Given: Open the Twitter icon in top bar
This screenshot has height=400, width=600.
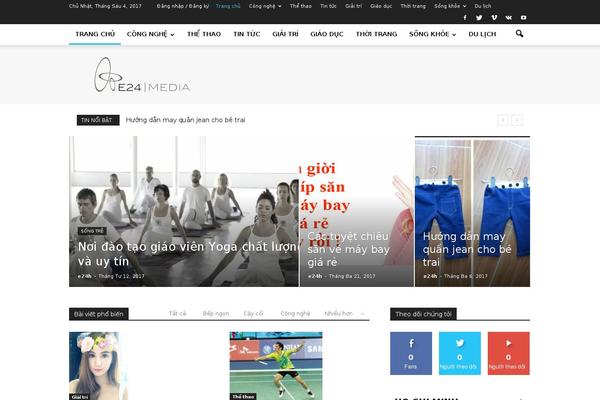Looking at the screenshot, I should pos(479,18).
